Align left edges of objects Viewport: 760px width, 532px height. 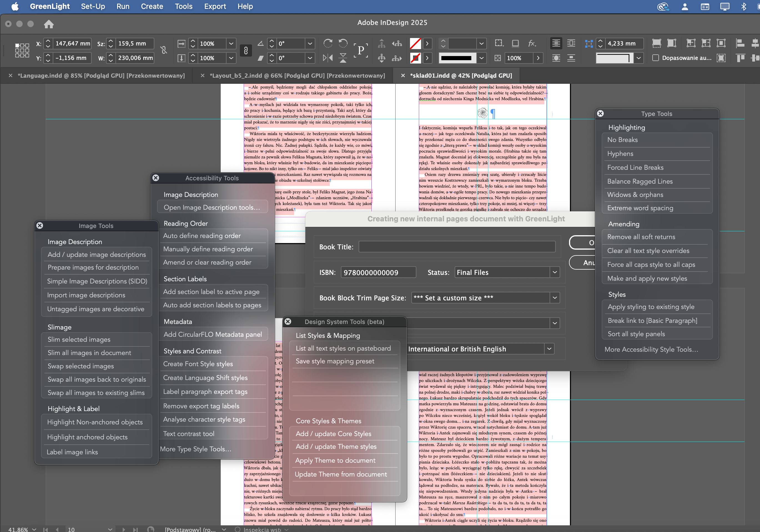click(x=740, y=43)
